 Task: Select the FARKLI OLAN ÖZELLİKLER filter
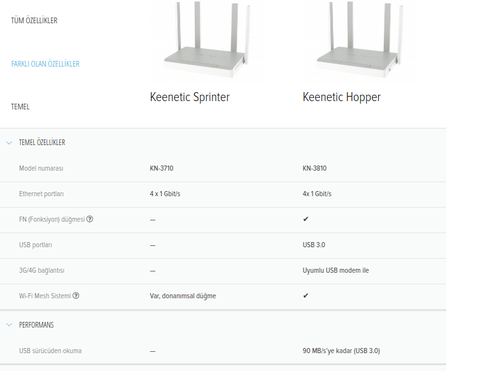[45, 64]
